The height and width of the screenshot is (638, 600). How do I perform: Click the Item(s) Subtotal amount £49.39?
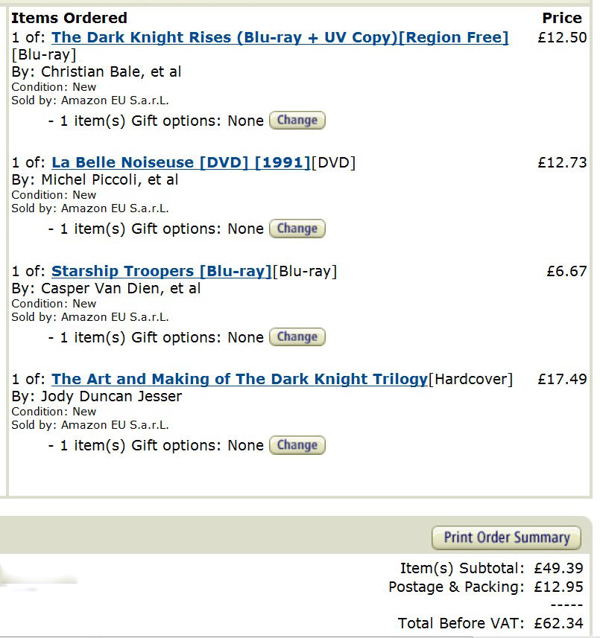pos(556,568)
